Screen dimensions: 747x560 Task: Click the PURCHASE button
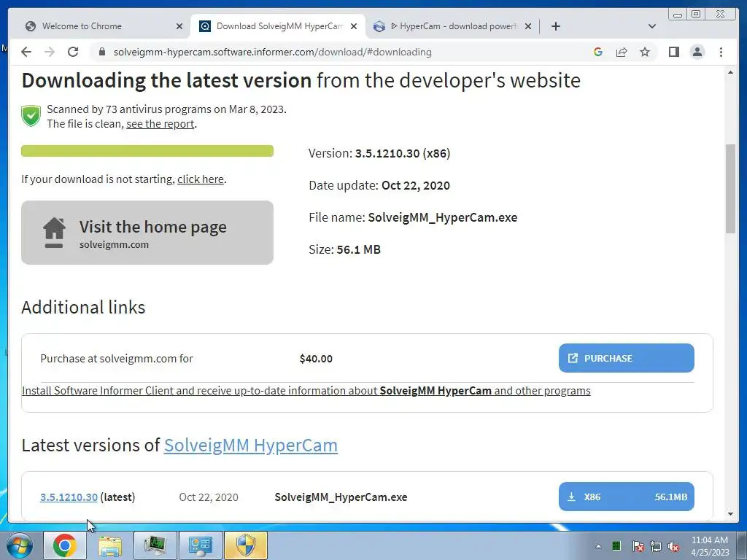click(x=627, y=358)
